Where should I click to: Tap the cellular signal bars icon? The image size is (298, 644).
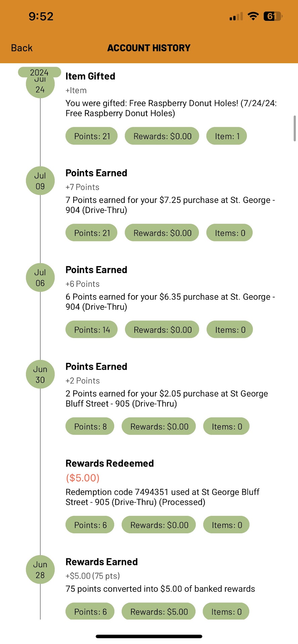coord(236,17)
